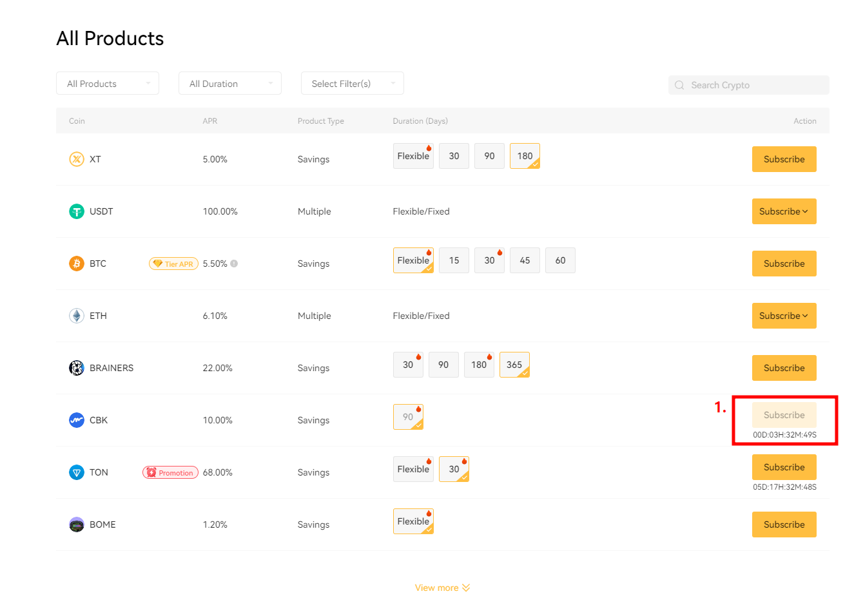Expand the USDT Subscribe dropdown button
The height and width of the screenshot is (616, 854).
click(784, 211)
